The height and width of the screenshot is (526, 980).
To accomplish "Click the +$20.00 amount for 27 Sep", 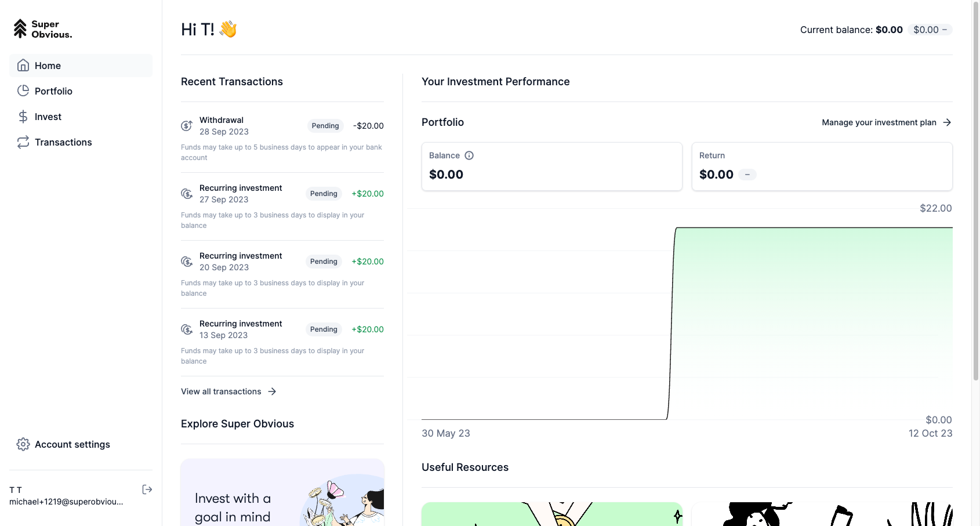I will (368, 194).
